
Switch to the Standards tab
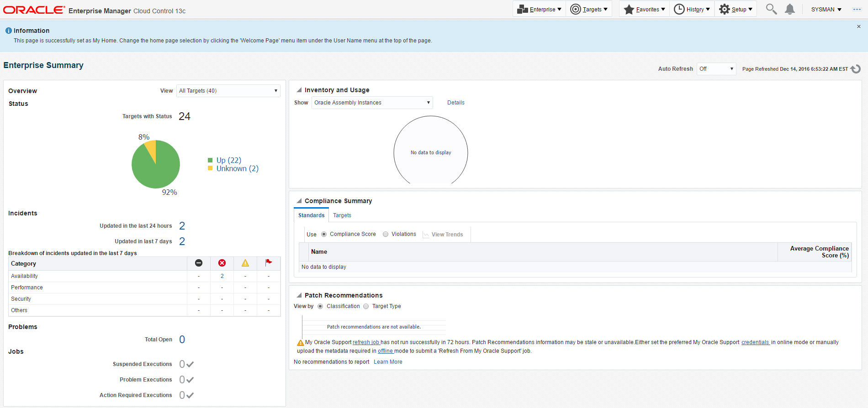coord(311,215)
